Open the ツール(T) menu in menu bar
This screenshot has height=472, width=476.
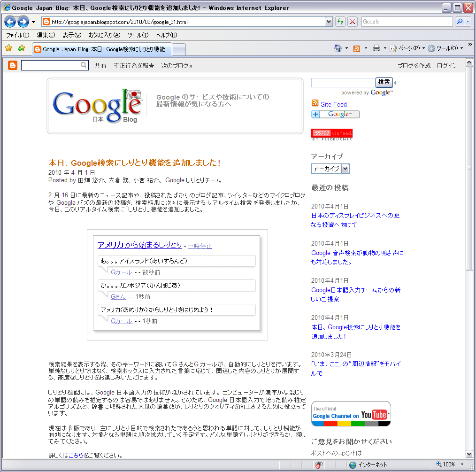click(x=138, y=35)
